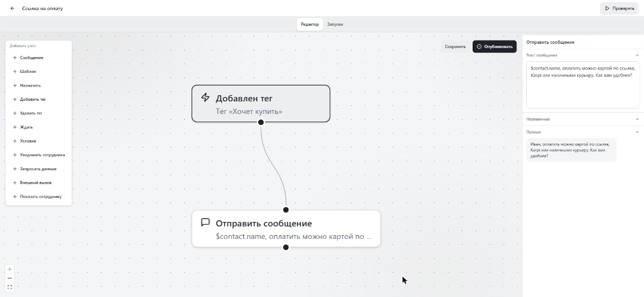Viewport: 644px width, 297px height.
Task: Click the plus icon beside Внешний вызов
Action: [x=15, y=182]
